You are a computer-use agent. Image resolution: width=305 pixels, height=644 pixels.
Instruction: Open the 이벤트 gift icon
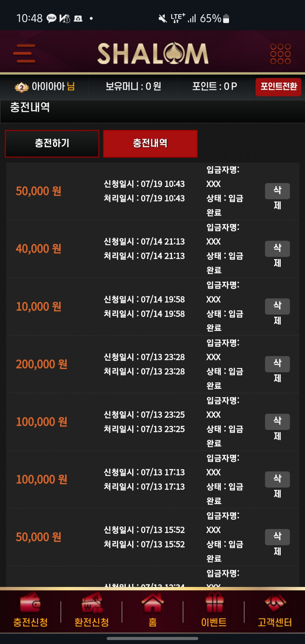[214, 602]
